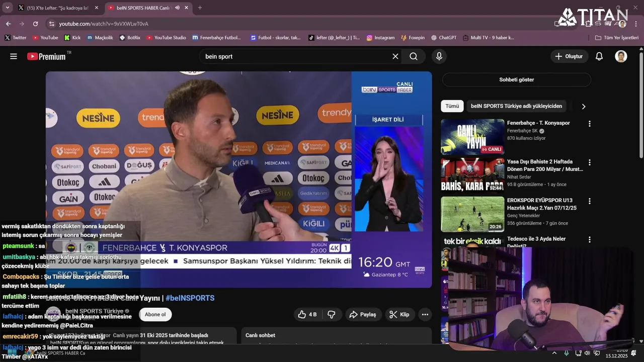Screen dimensions: 644x362
Task: Select beIN SPORTS Türkiye adlı yükleyiciden chip
Action: coord(516,106)
